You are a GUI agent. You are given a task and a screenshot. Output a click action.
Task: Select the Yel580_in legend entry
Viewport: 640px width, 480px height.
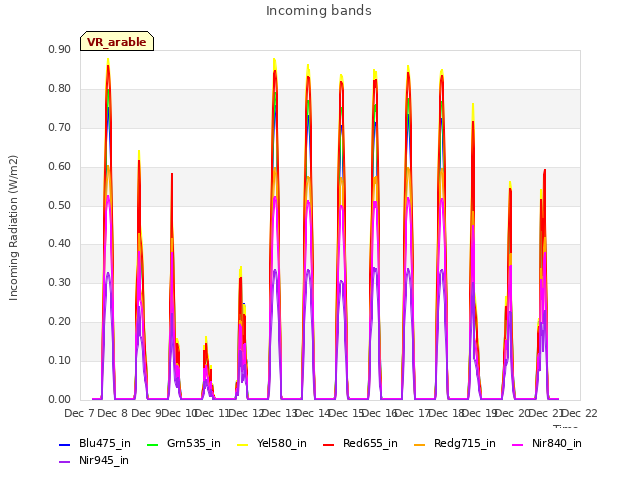(272, 443)
